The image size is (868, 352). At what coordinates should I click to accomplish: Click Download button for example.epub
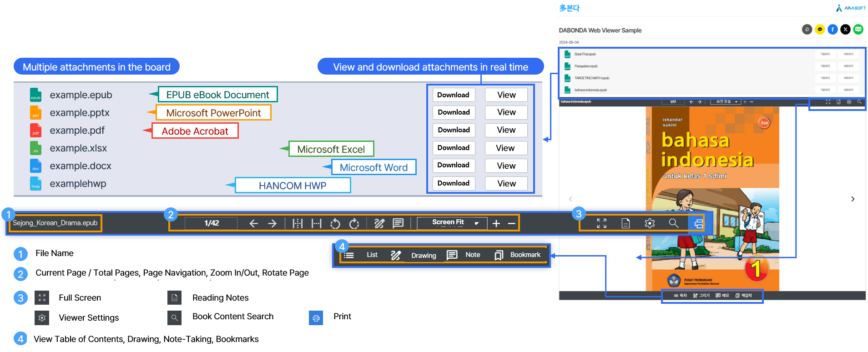click(x=453, y=95)
